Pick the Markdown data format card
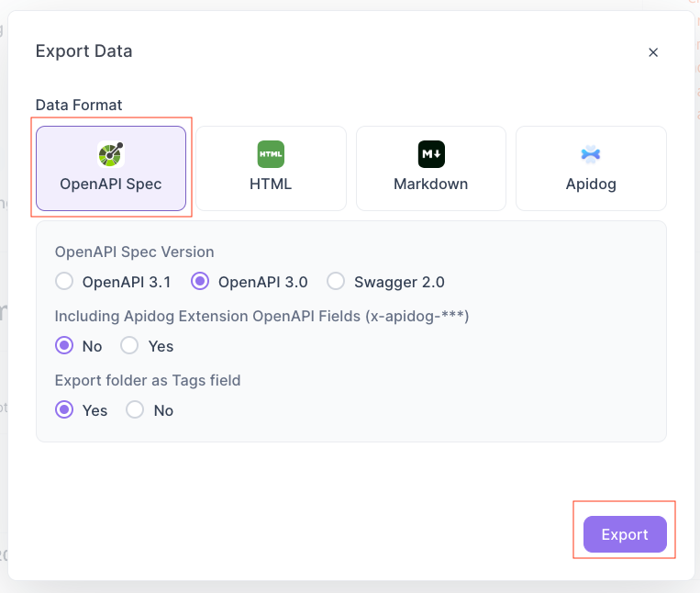Image resolution: width=700 pixels, height=593 pixels. 431,168
